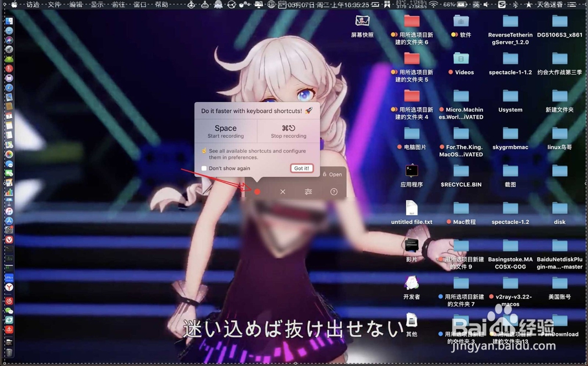Open the 帮助 menu
This screenshot has width=588, height=366.
tap(161, 5)
